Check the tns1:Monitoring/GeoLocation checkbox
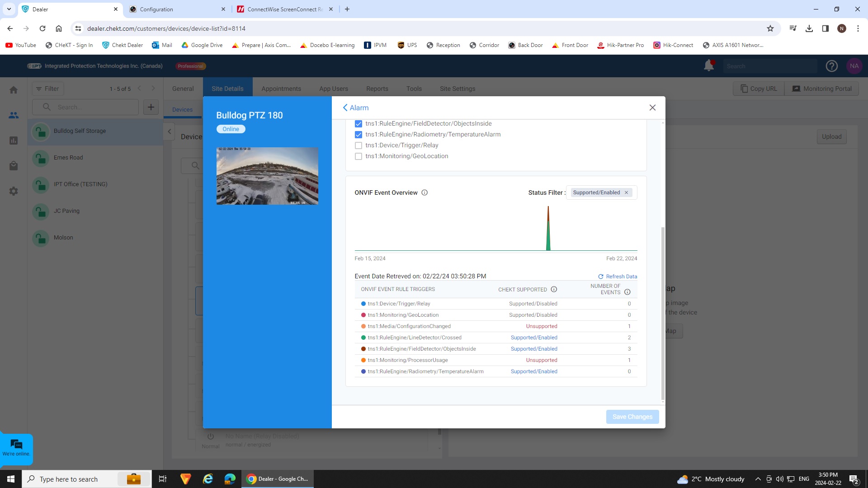868x488 pixels. [x=359, y=156]
